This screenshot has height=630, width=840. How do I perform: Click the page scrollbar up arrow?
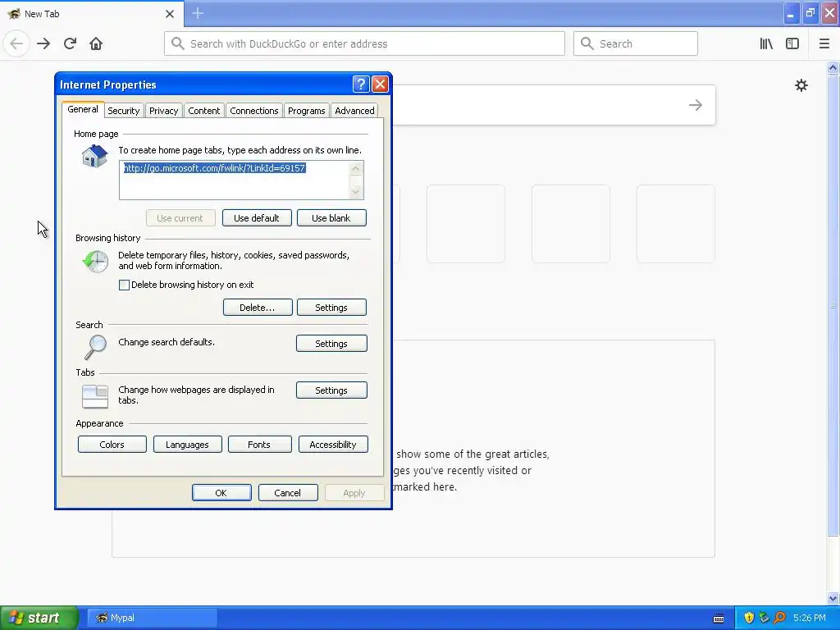click(x=833, y=67)
